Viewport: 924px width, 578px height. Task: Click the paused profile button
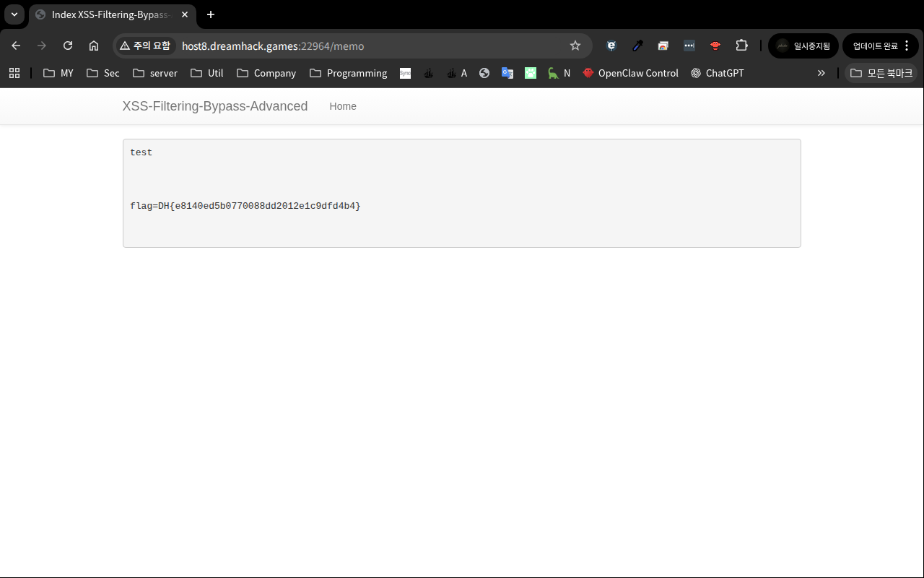803,46
